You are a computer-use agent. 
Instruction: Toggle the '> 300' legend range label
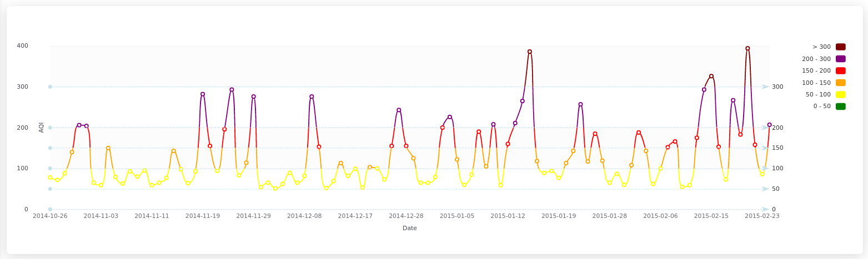(821, 47)
